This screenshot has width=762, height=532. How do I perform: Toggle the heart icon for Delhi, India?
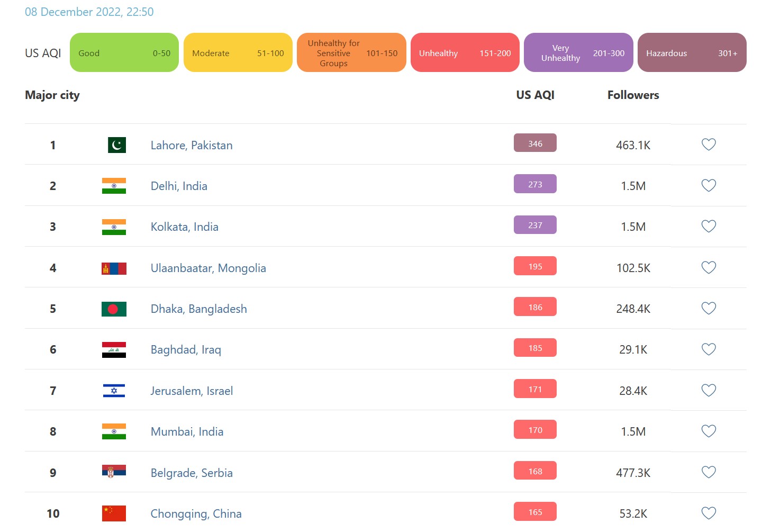[709, 185]
